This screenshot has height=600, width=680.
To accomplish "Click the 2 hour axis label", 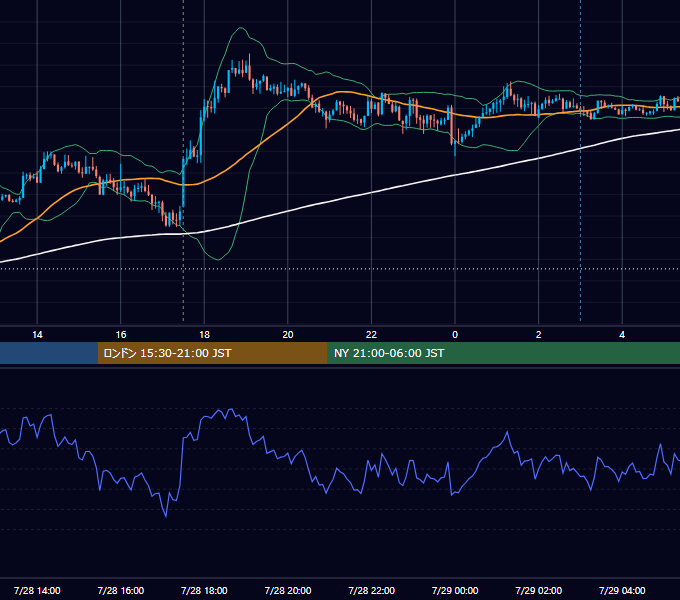I will [539, 335].
